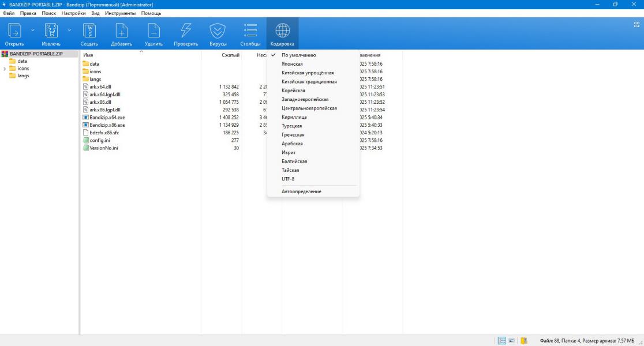644x346 pixels.
Task: Click the Удалить (Delete) toolbar icon
Action: (x=153, y=31)
